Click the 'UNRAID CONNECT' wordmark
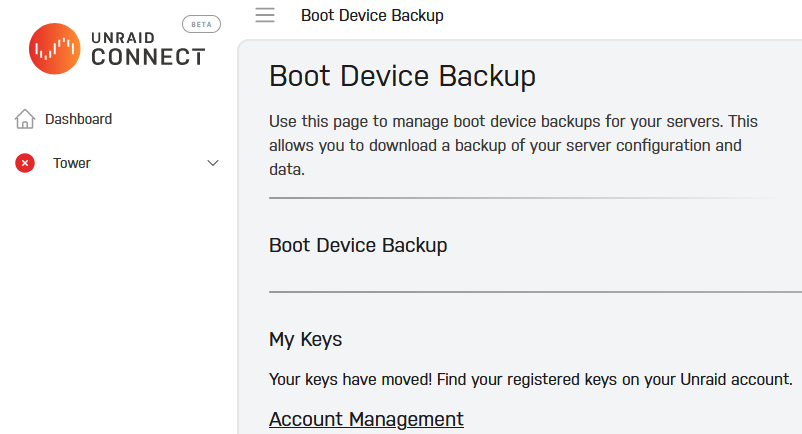Viewport: 802px width, 434px height. (148, 49)
